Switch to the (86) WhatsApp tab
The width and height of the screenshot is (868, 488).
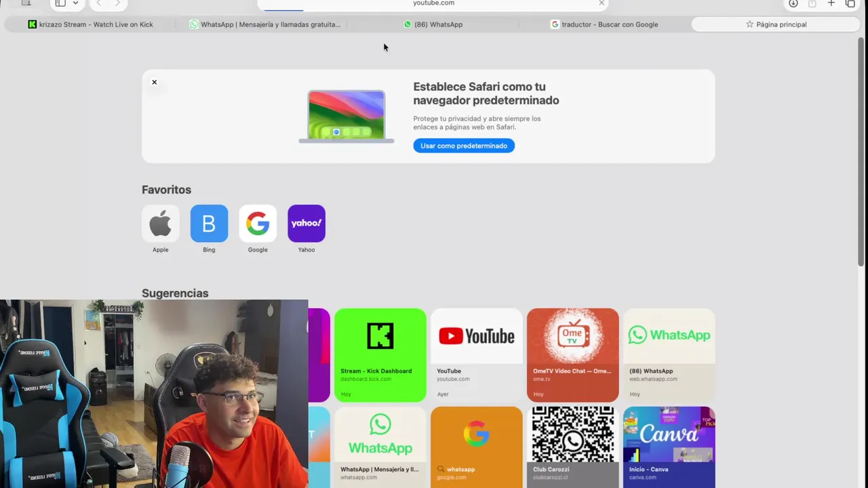coord(433,24)
